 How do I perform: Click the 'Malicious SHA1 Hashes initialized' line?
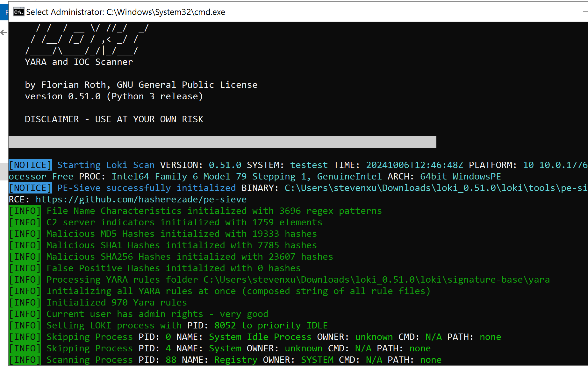(163, 245)
